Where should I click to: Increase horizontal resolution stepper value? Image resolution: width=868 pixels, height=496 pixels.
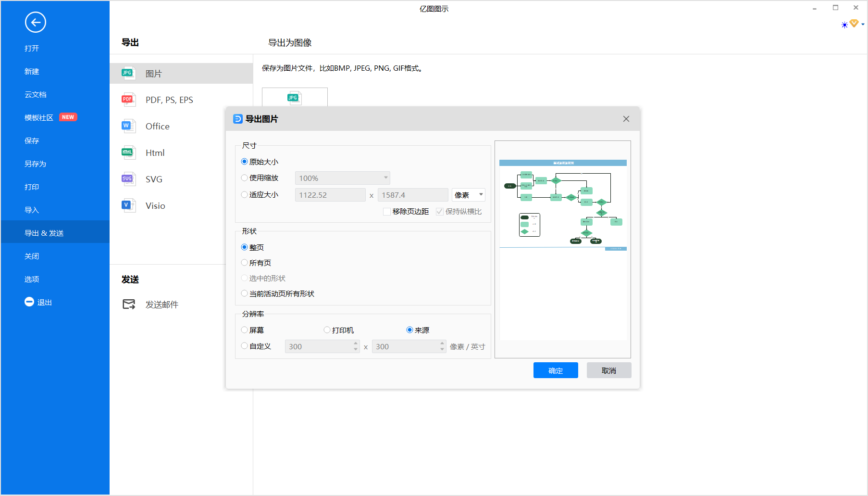356,343
